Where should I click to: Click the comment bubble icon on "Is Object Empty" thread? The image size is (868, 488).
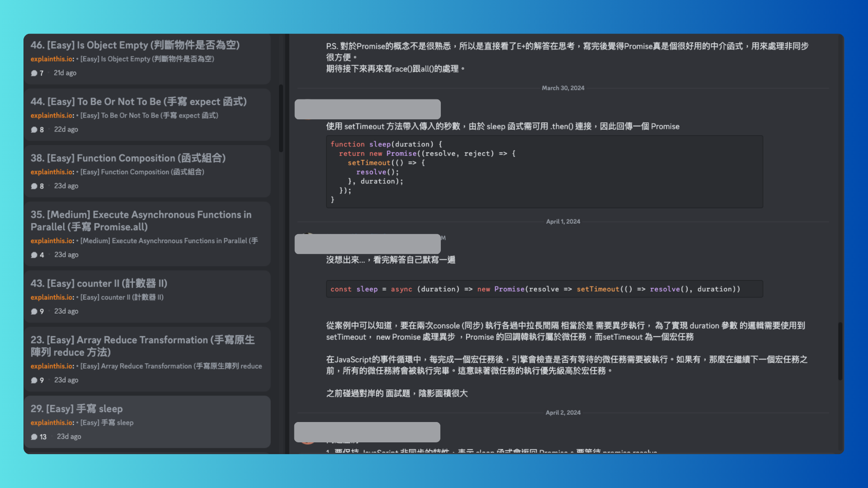pyautogui.click(x=34, y=73)
